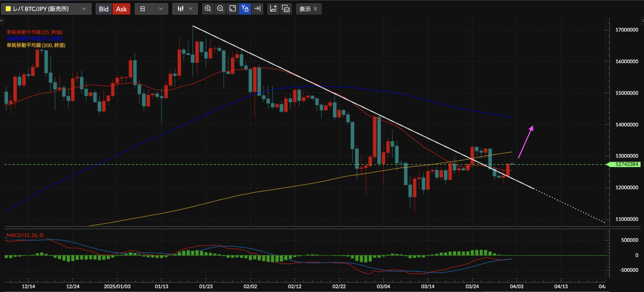Click the 14000000 price axis label
The width and height of the screenshot is (644, 292).
[627, 125]
